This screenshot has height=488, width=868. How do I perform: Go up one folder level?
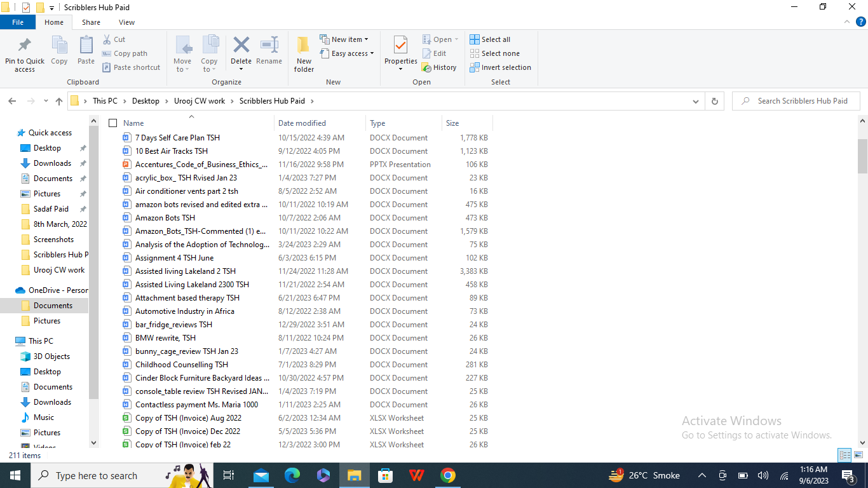click(x=59, y=101)
